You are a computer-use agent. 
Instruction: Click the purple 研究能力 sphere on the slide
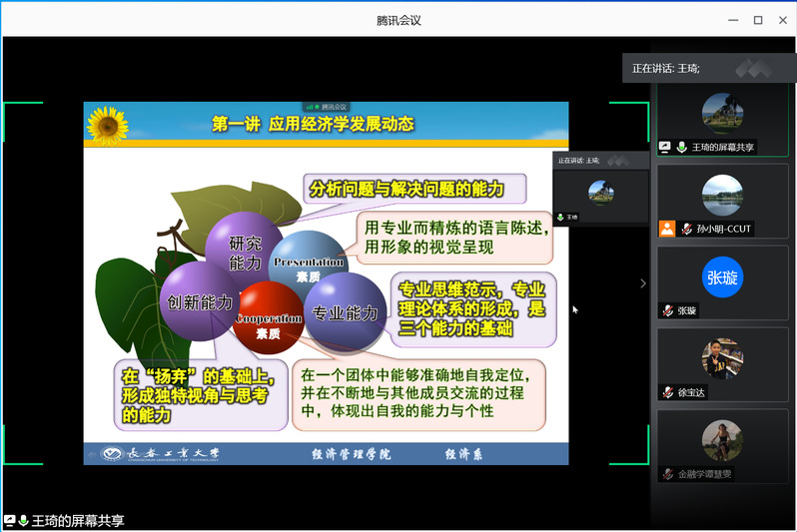pos(245,252)
